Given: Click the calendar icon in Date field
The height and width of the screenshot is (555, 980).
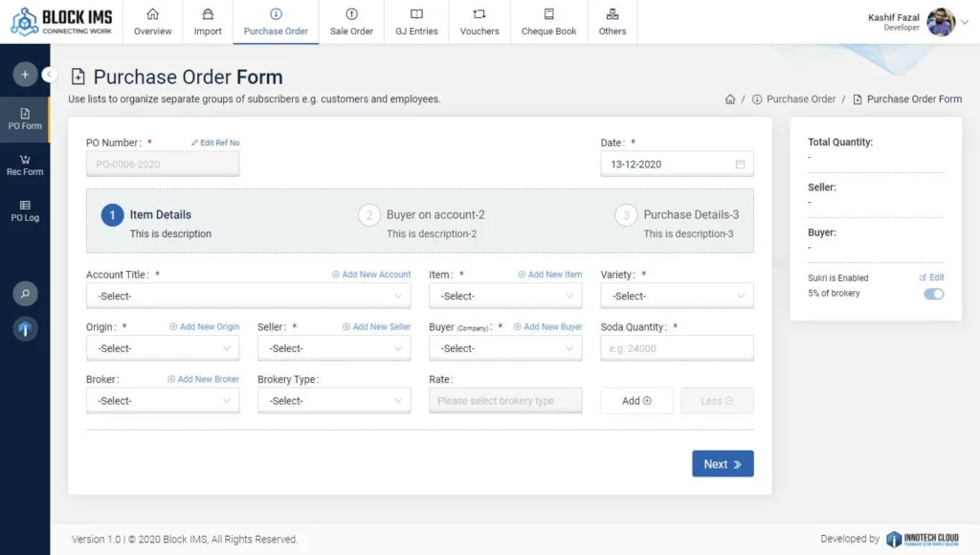Looking at the screenshot, I should click(x=740, y=165).
